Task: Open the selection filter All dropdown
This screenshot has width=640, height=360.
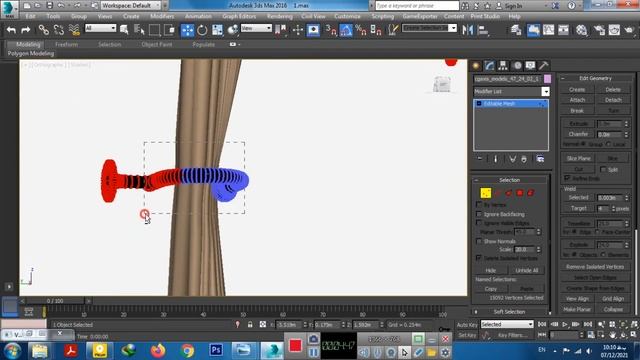Action: [x=100, y=28]
